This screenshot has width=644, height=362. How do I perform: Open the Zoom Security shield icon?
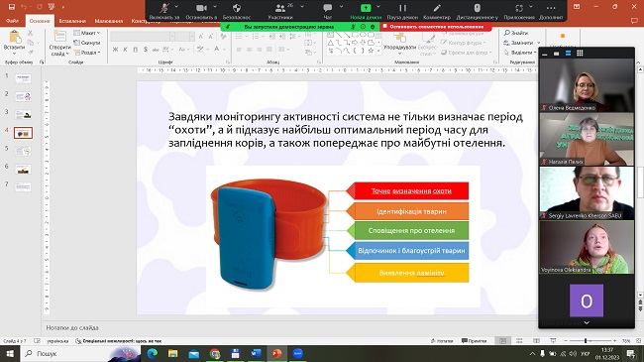click(x=237, y=8)
